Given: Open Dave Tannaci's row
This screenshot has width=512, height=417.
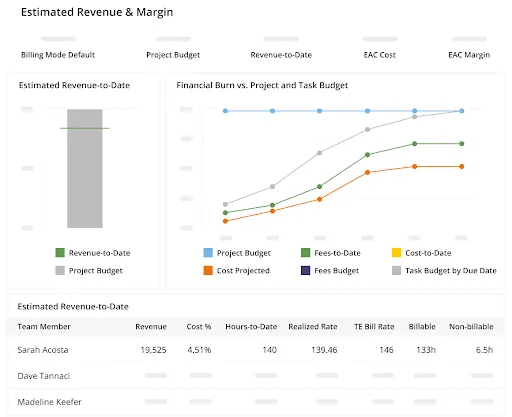Looking at the screenshot, I should tap(256, 376).
